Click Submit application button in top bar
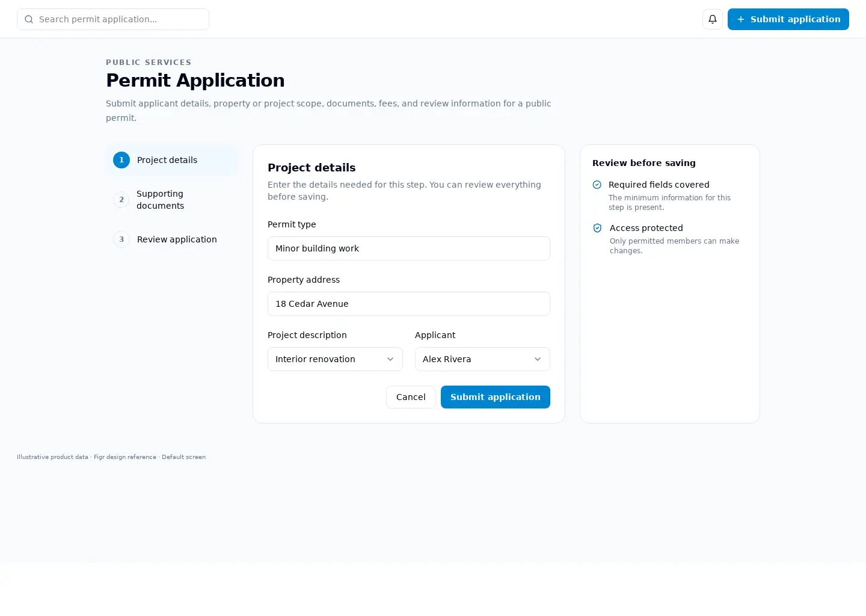The image size is (866, 616). pos(788,19)
